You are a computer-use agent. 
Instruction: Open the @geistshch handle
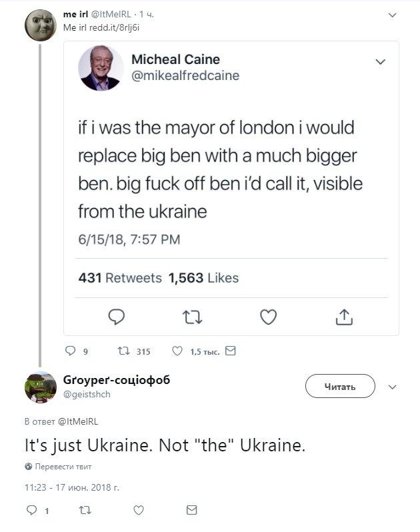point(87,394)
